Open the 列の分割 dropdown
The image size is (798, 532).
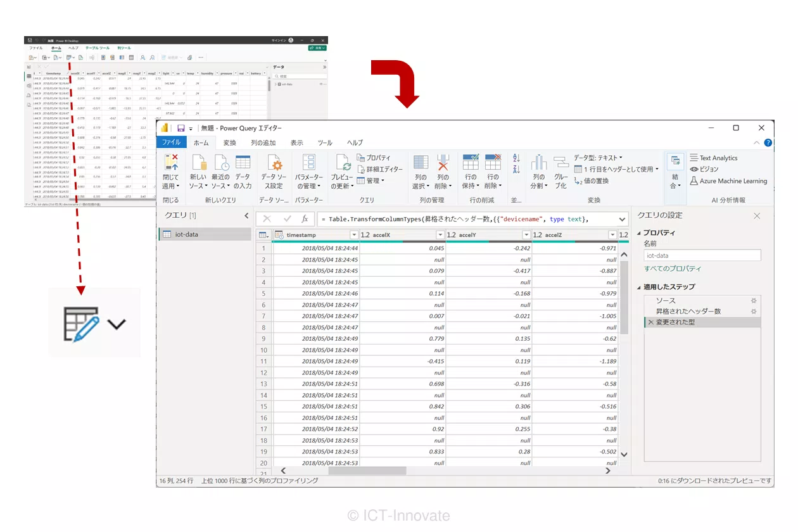coord(538,182)
